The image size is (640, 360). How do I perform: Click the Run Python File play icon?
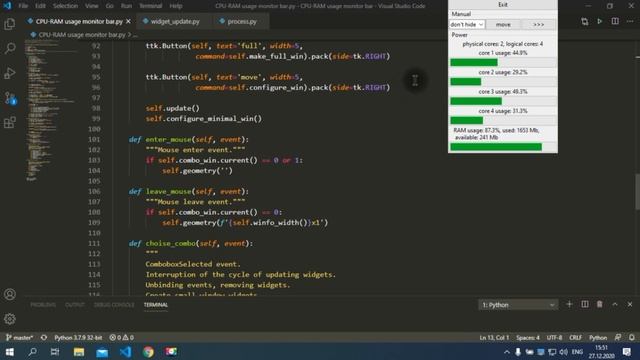coord(600,21)
